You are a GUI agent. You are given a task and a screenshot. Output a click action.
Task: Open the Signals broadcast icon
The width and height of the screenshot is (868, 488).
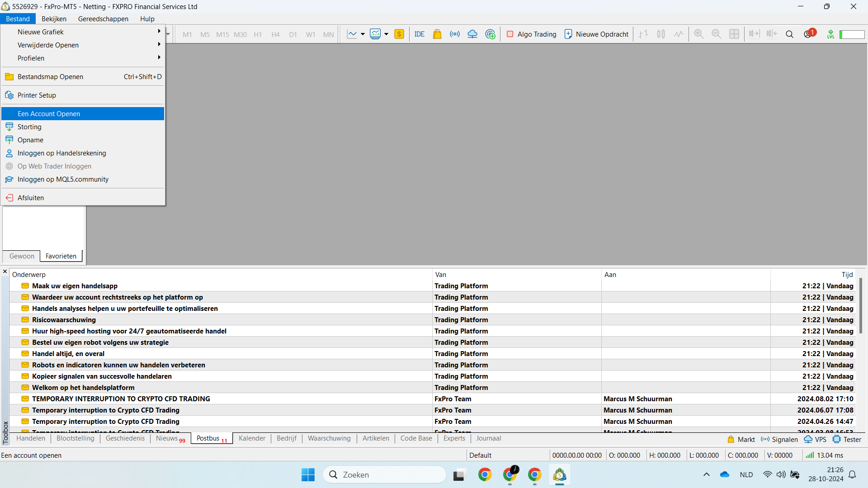[455, 34]
